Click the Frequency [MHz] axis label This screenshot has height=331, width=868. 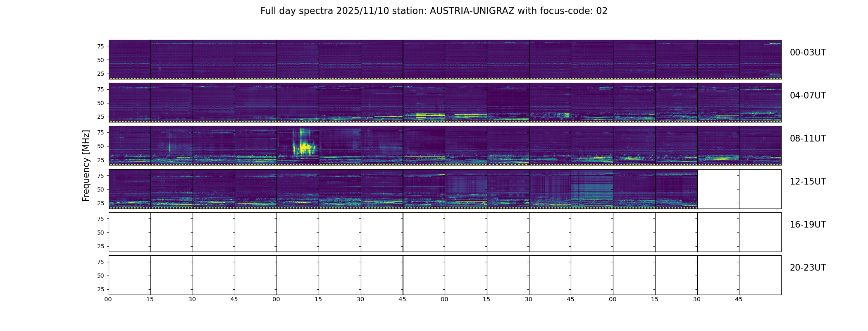(x=86, y=165)
